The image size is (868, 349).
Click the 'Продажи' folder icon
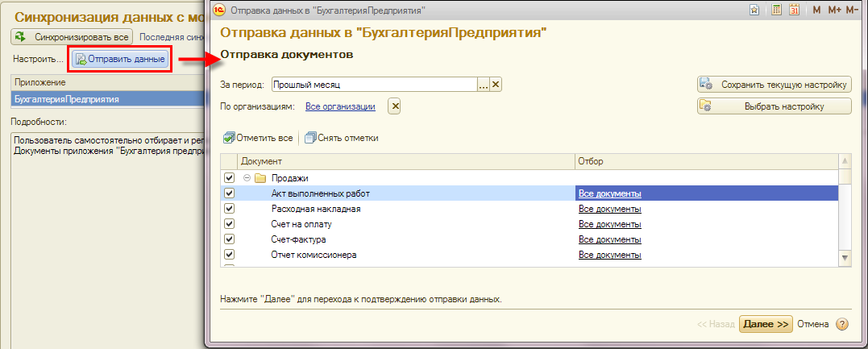coord(260,178)
